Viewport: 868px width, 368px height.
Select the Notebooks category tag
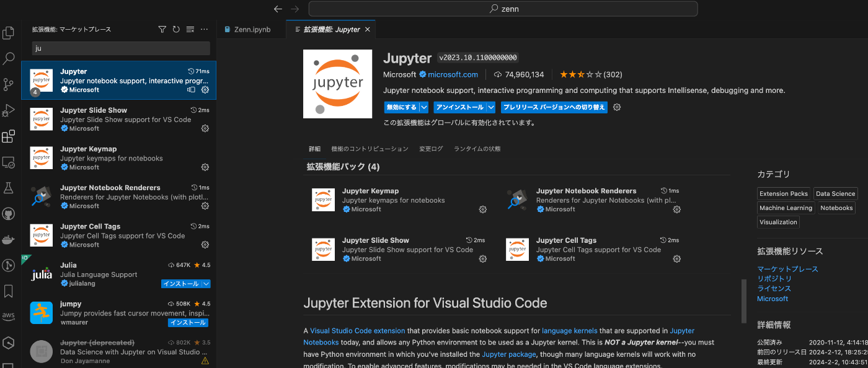pos(836,208)
